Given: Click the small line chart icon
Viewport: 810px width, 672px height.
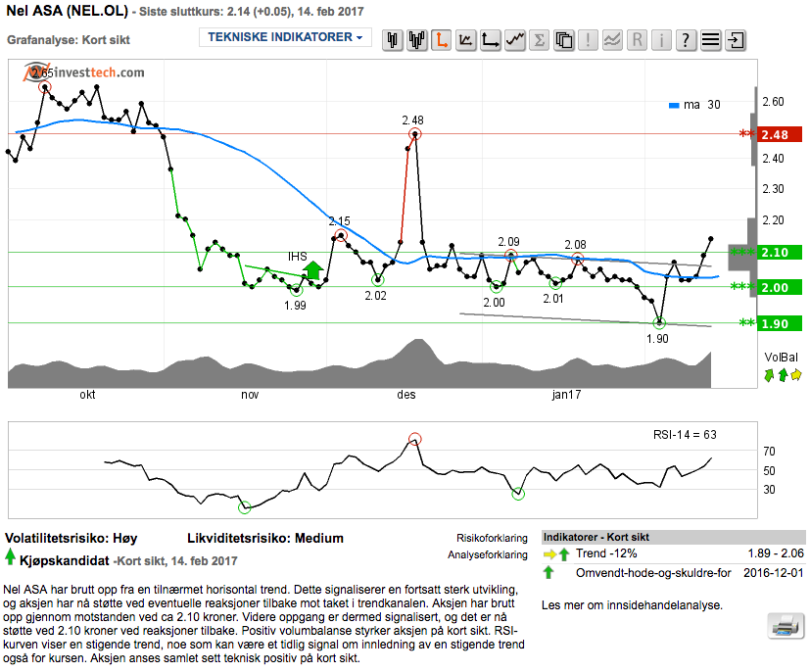Looking at the screenshot, I should tap(465, 40).
